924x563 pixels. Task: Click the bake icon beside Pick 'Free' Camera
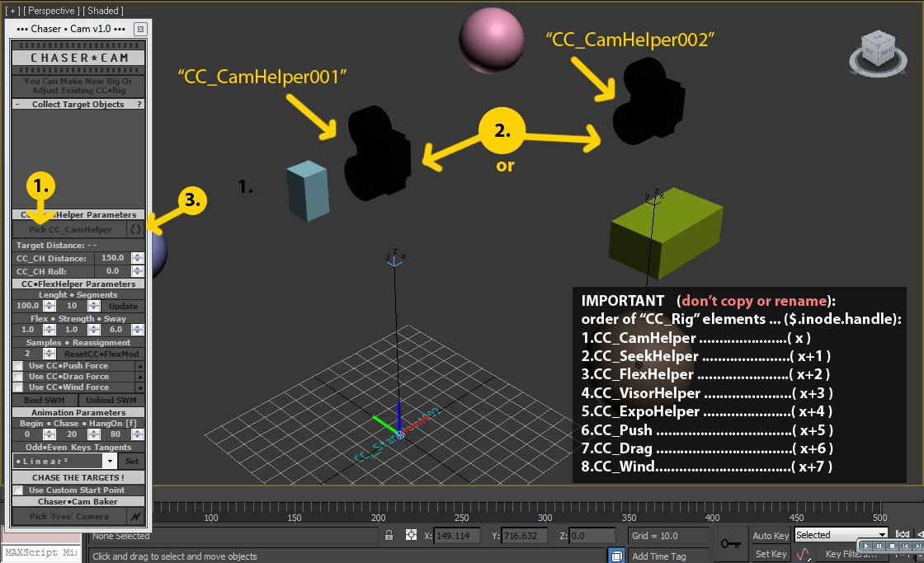[x=136, y=517]
